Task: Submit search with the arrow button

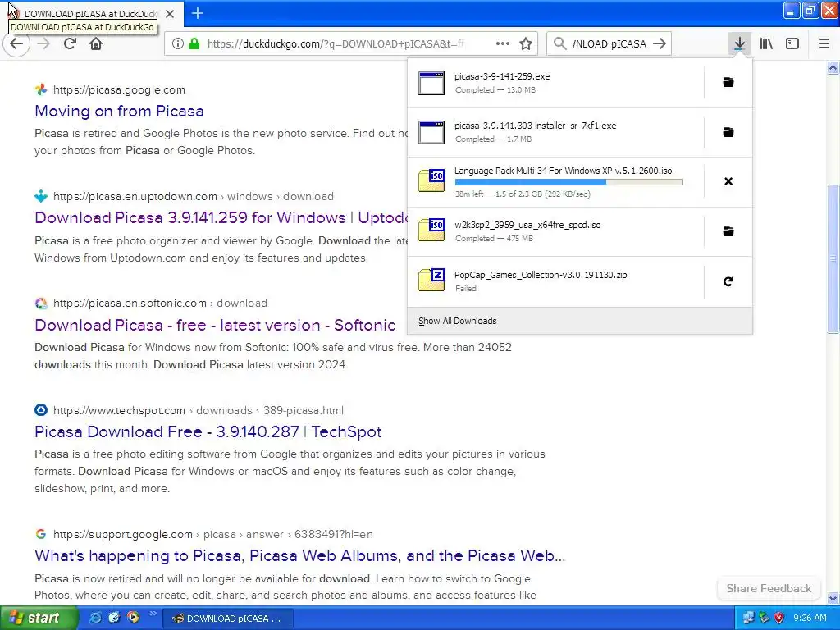Action: coord(660,44)
